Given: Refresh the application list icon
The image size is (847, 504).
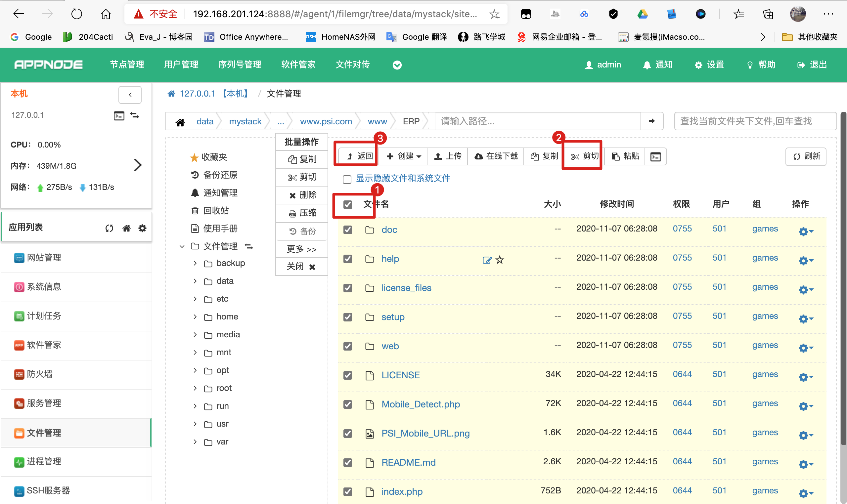Looking at the screenshot, I should [x=109, y=228].
